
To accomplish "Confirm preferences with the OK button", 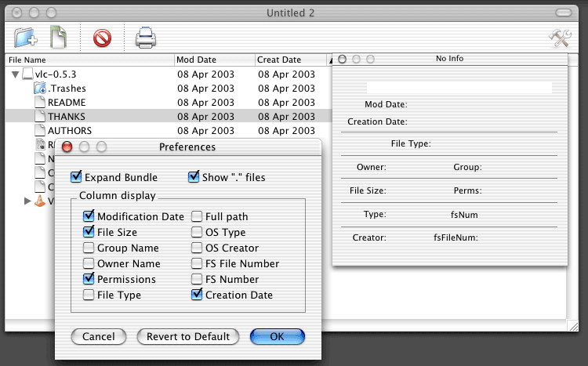I will (x=278, y=336).
